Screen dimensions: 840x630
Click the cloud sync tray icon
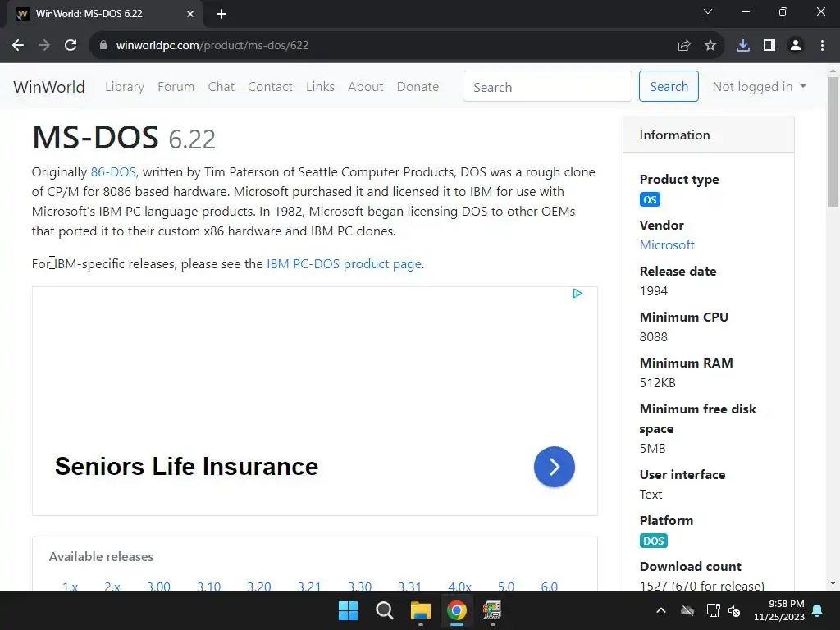tap(687, 610)
